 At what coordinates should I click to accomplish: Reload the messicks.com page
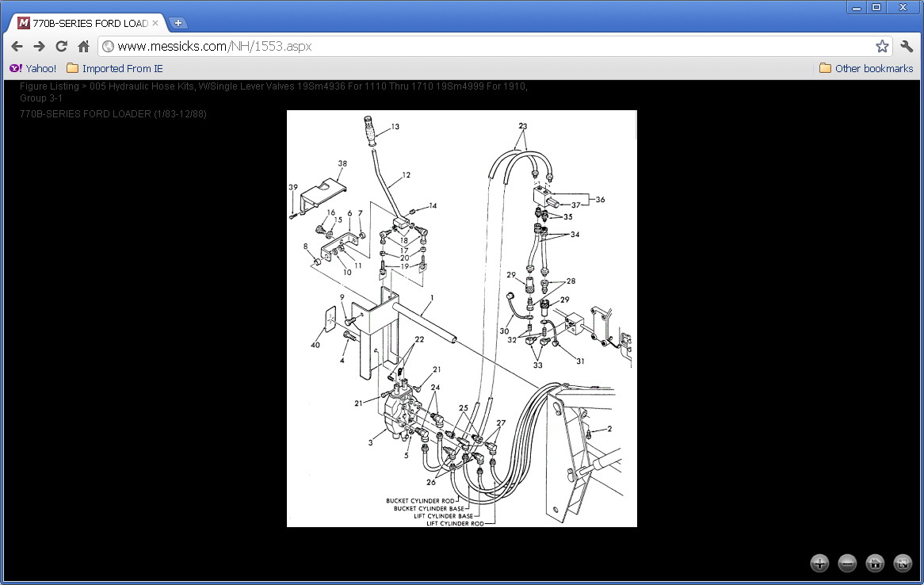61,46
